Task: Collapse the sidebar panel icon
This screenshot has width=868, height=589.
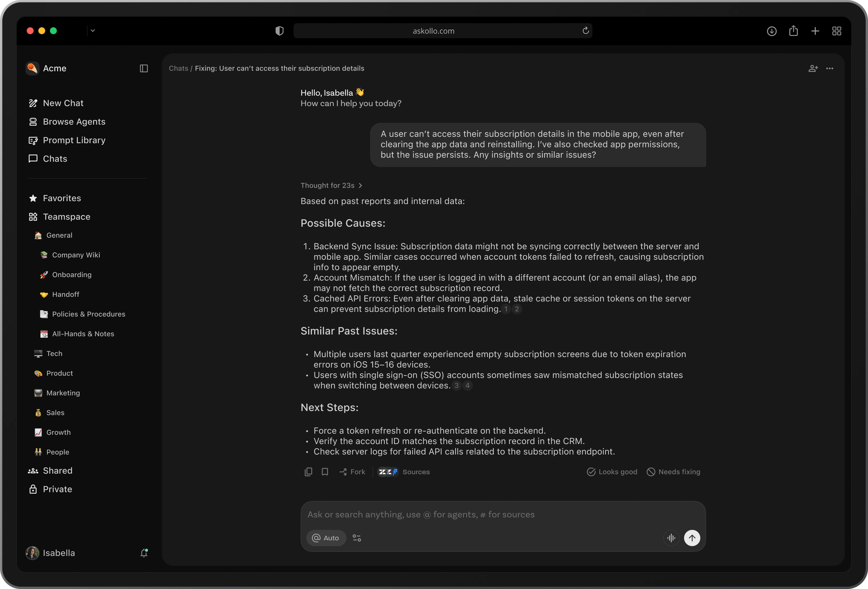Action: 144,68
